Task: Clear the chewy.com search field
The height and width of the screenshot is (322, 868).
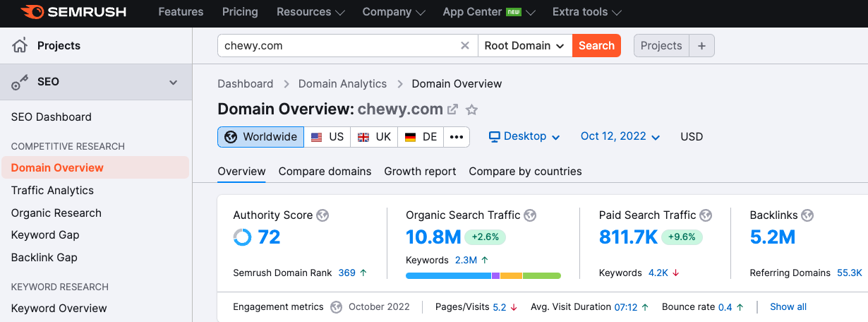Action: coord(464,46)
